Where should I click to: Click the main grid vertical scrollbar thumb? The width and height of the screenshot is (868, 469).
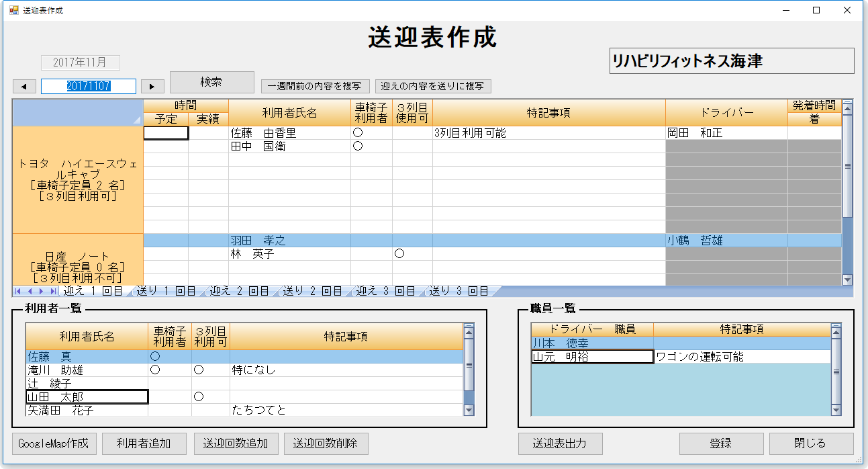[x=847, y=166]
